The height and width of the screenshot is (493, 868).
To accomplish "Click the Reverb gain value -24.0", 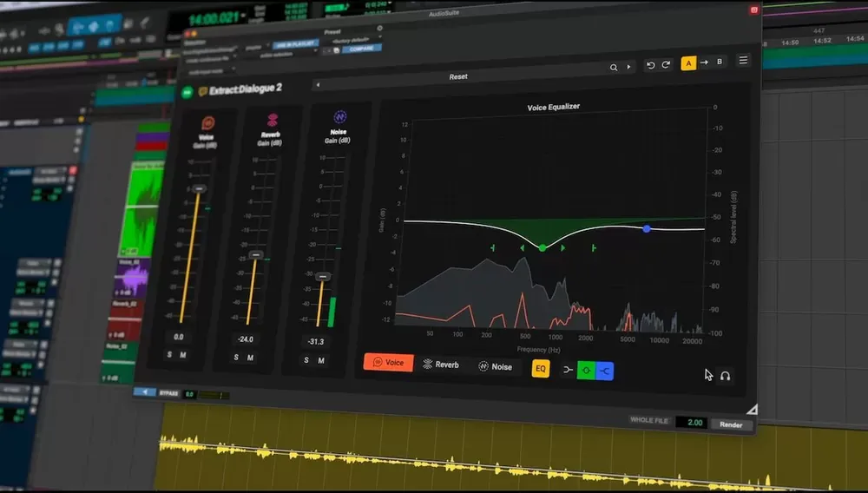I will click(246, 339).
